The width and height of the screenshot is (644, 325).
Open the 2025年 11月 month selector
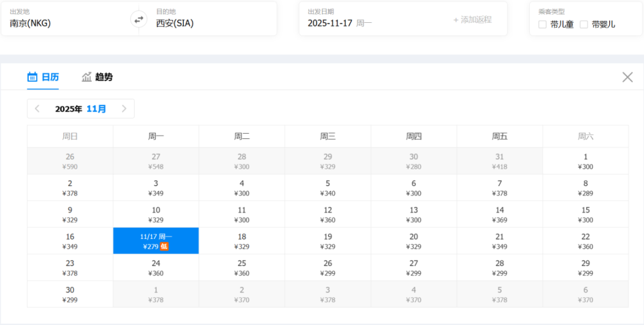click(80, 109)
